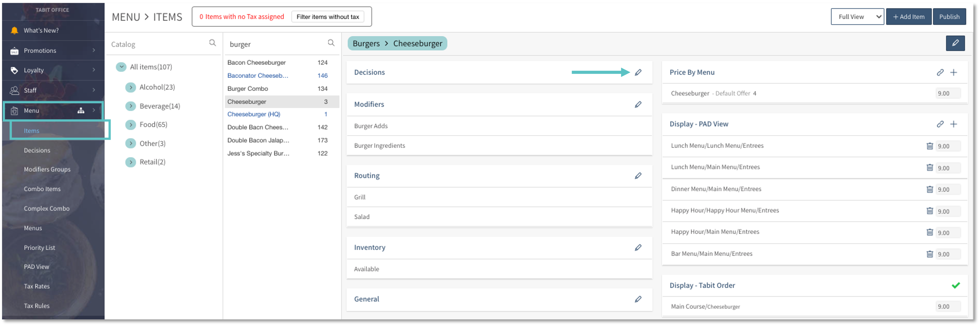This screenshot has width=980, height=326.
Task: Click the Publish button
Action: pyautogui.click(x=949, y=17)
